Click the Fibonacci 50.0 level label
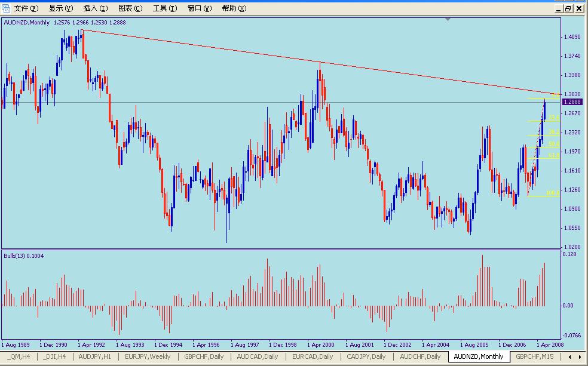The width and height of the screenshot is (588, 366). [553, 144]
